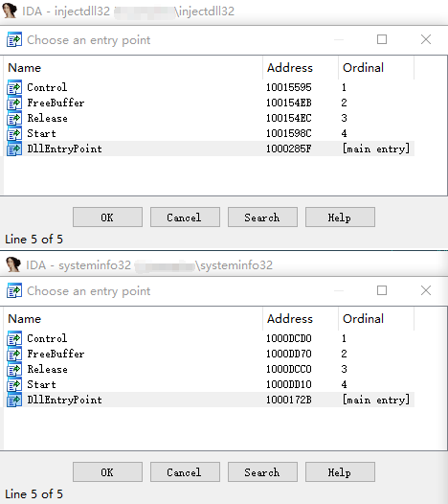Maximize the upper 'Choose an entry point' dialog
The height and width of the screenshot is (504, 448).
click(x=382, y=39)
